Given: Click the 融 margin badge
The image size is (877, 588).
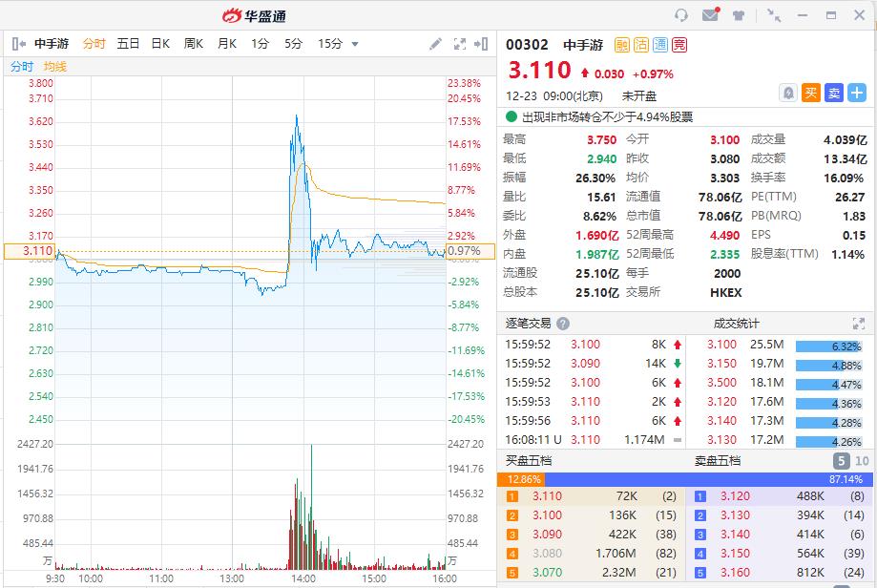Looking at the screenshot, I should pyautogui.click(x=622, y=45).
